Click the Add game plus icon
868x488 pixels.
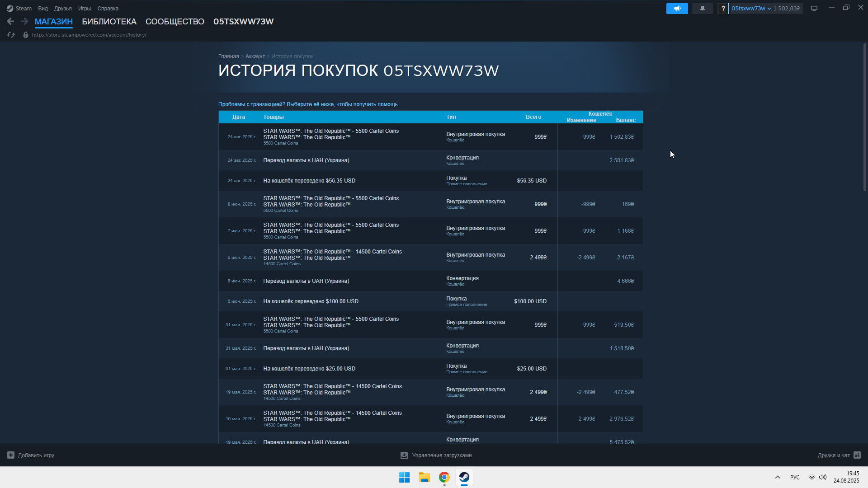11,455
